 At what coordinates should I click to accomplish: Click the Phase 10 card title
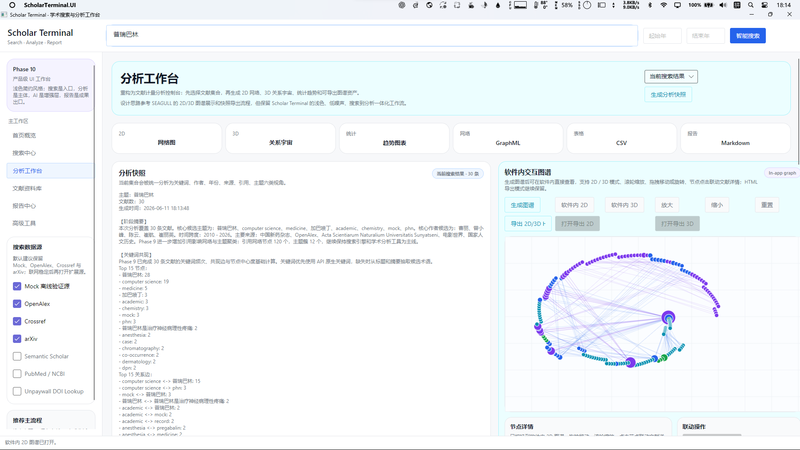pyautogui.click(x=24, y=69)
